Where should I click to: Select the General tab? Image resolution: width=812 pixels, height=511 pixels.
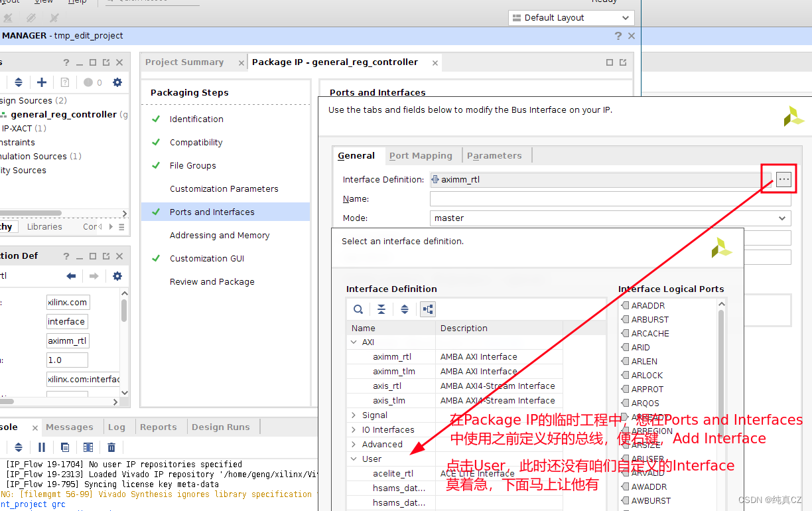tap(356, 156)
